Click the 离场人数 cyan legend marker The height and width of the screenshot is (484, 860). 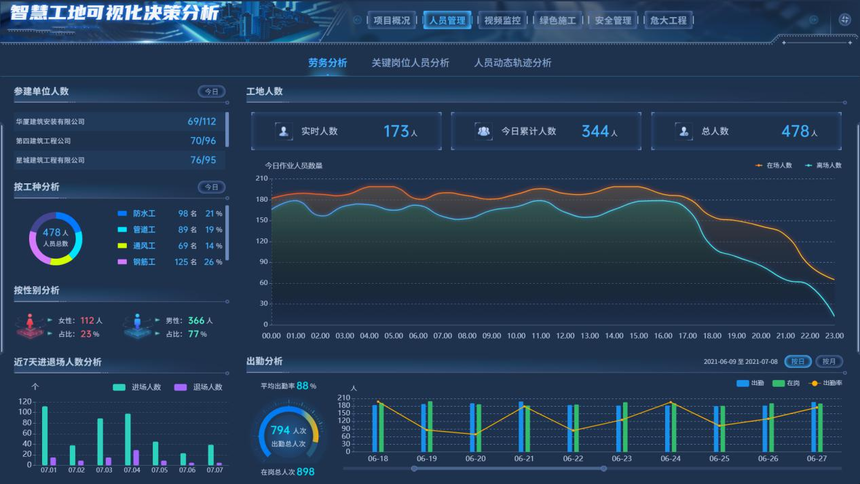(x=808, y=165)
